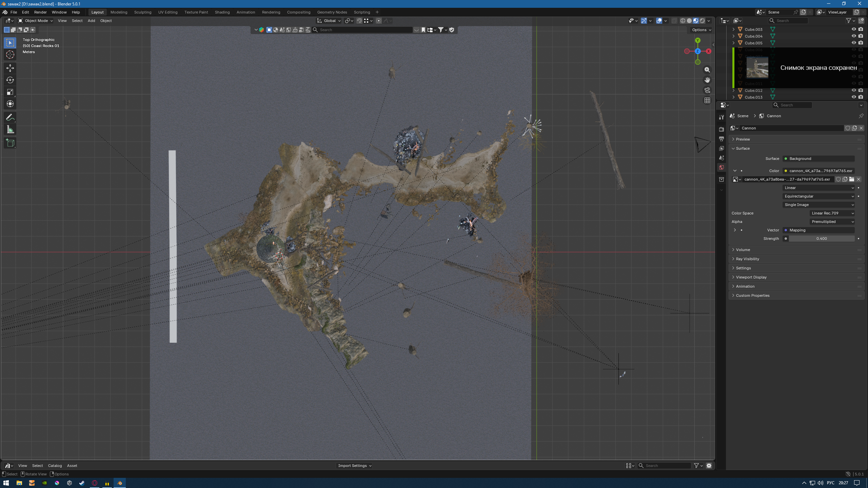Click the Import Settings button in asset browser

click(354, 465)
